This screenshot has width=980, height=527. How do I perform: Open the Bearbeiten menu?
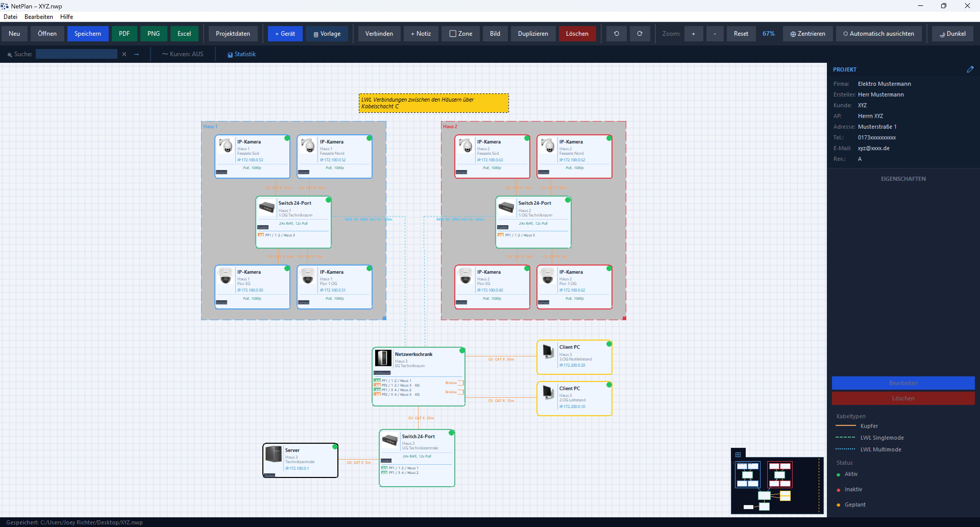[39, 17]
